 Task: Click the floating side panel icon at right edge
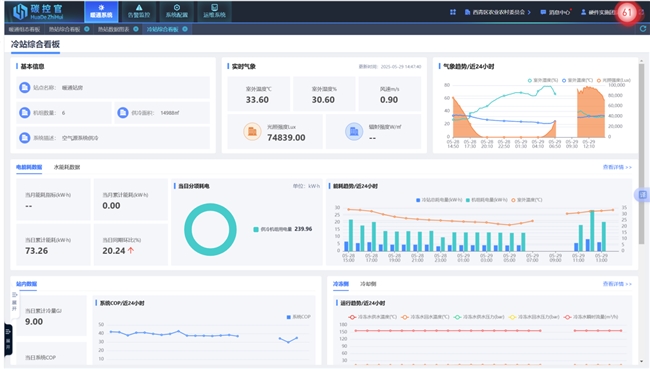click(642, 194)
